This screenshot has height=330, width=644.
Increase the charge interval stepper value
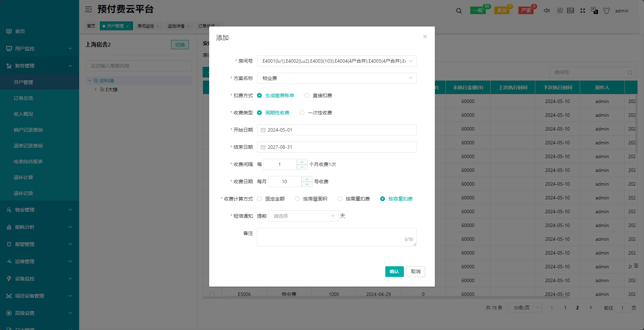(302, 162)
